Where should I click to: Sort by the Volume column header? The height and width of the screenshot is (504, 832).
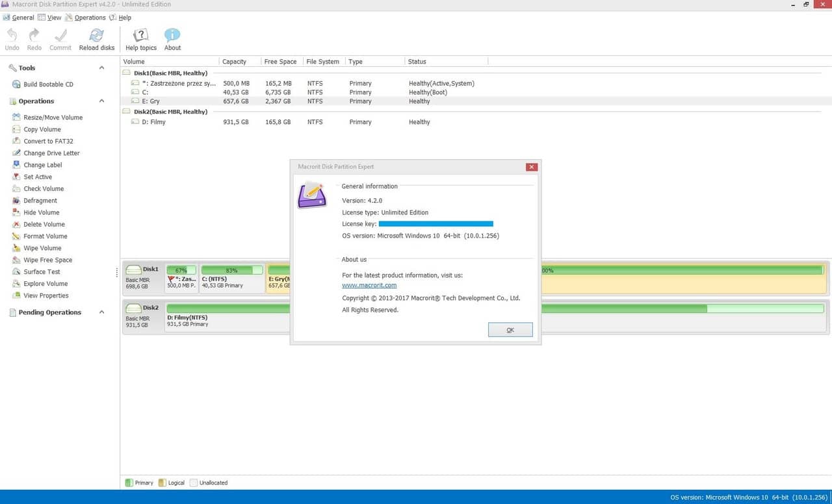click(x=170, y=62)
